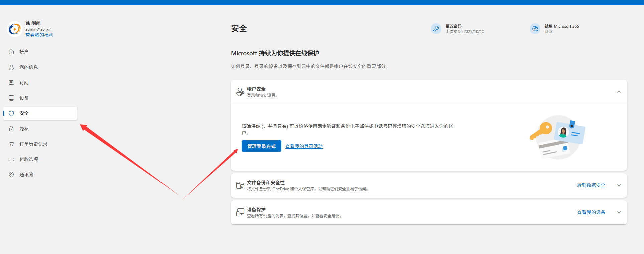Image resolution: width=644 pixels, height=254 pixels.
Task: Click the person icon for 您的信息
Action: [x=11, y=67]
